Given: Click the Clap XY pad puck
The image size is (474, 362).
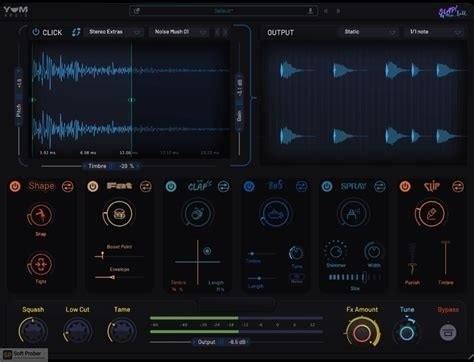Looking at the screenshot, I should 207,251.
